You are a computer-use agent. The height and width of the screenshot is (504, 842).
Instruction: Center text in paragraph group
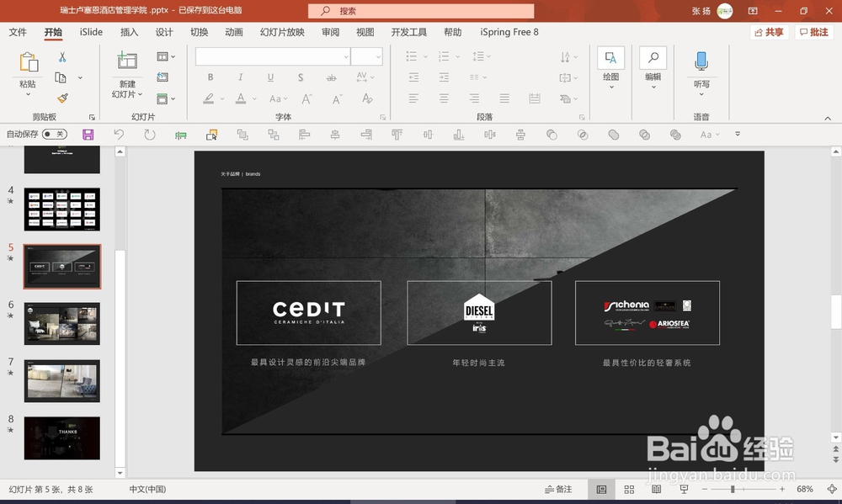pyautogui.click(x=444, y=98)
